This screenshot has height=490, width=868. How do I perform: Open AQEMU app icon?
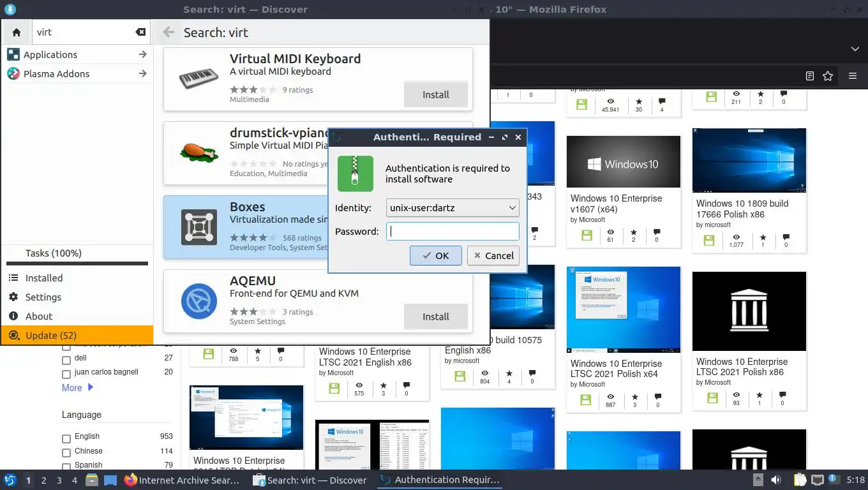click(199, 301)
